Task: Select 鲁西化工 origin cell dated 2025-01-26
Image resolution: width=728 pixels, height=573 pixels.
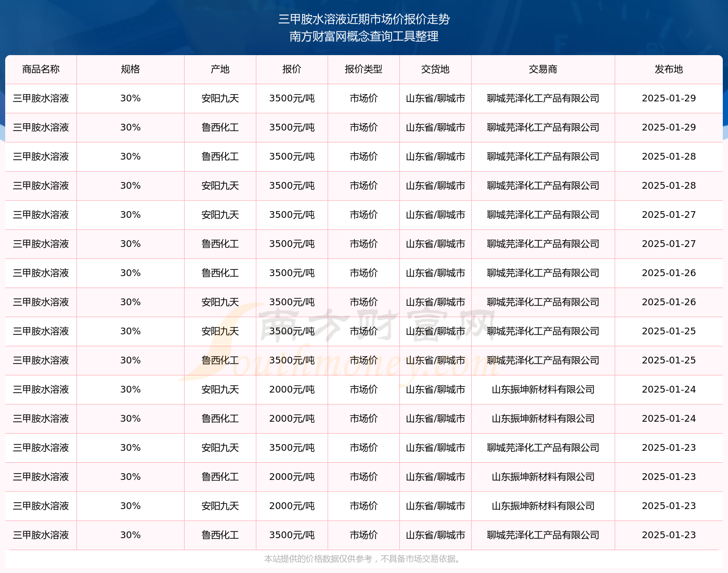Action: coord(220,273)
